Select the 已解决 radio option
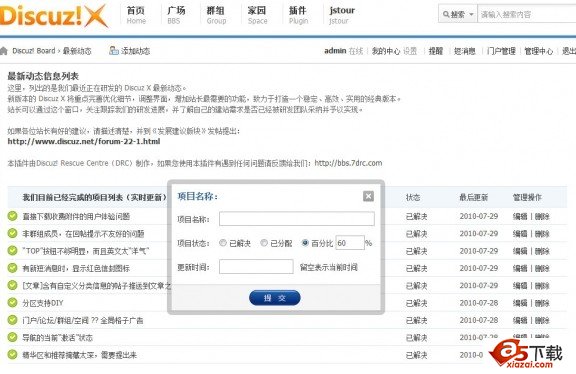 point(223,243)
